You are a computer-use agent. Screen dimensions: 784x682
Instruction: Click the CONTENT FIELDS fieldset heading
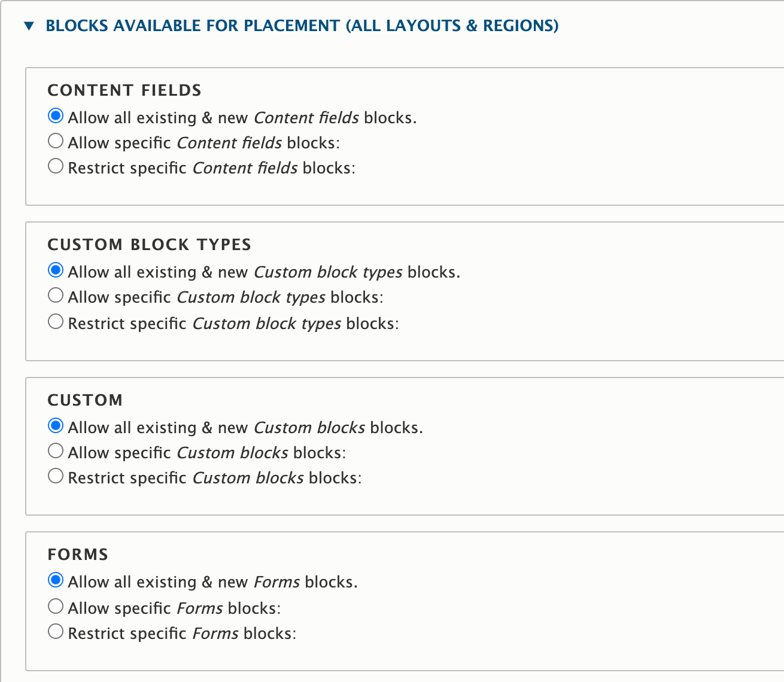[x=124, y=90]
